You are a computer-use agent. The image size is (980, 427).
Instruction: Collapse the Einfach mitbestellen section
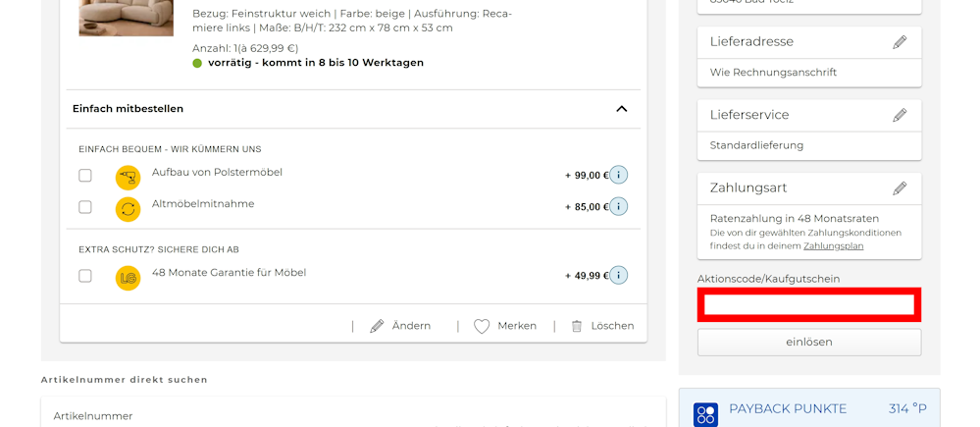tap(621, 109)
